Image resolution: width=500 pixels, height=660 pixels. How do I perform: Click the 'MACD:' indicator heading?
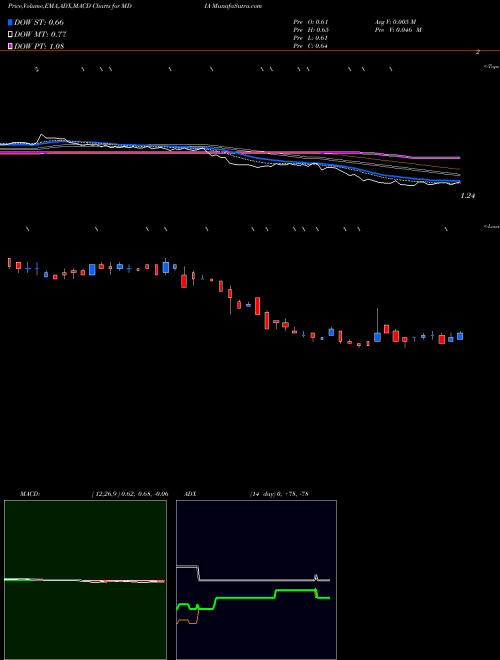[x=30, y=494]
